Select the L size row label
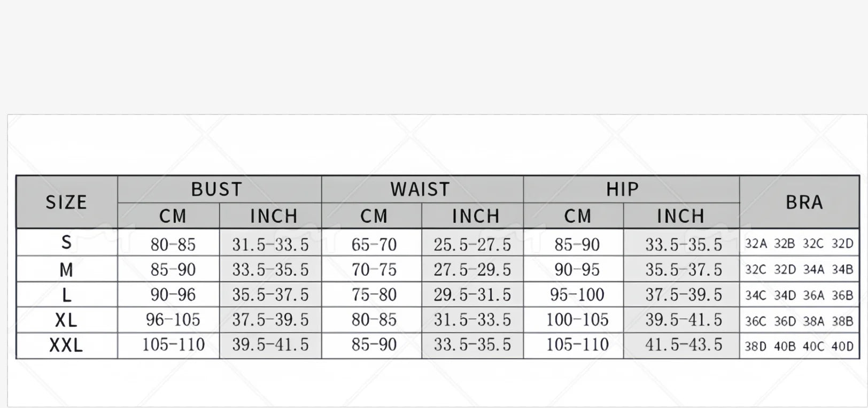The height and width of the screenshot is (408, 868). coord(66,295)
